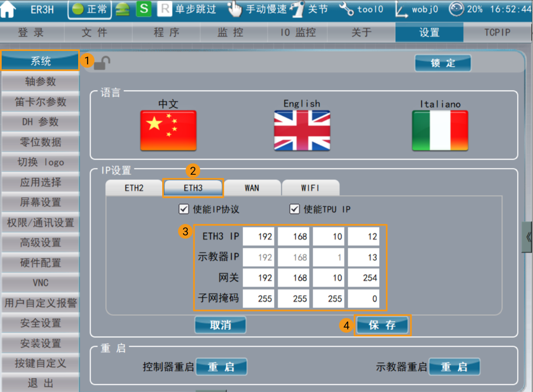Select 用户自定义报警 in the sidebar
This screenshot has height=392, width=533.
click(x=40, y=303)
